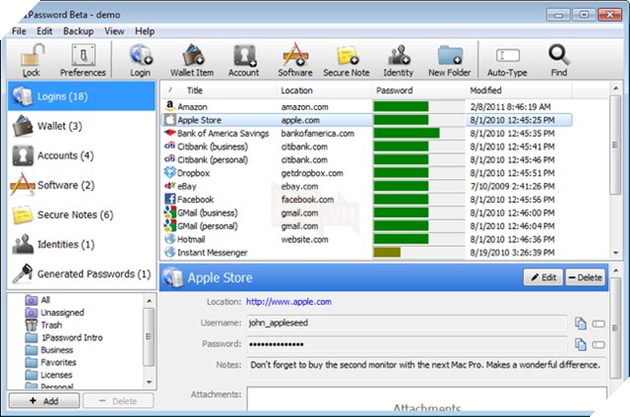Open the http://www.apple.com location link

[x=288, y=301]
